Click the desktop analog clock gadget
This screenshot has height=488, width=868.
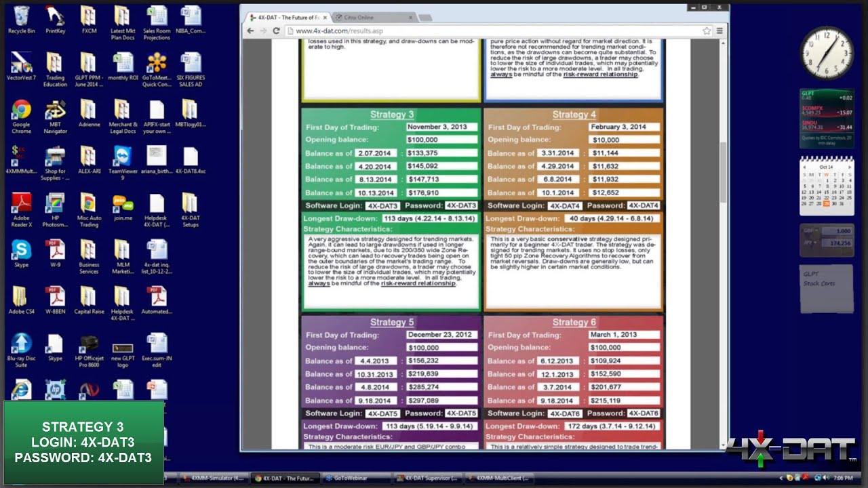tap(826, 53)
